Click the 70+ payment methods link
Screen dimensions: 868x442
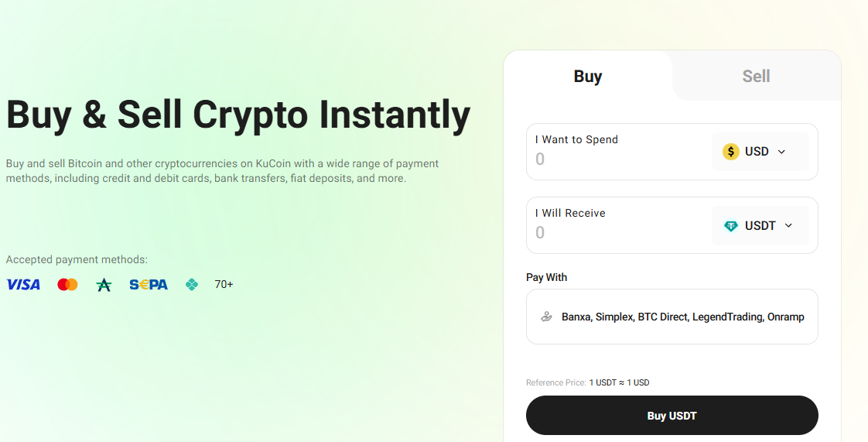[x=224, y=285]
